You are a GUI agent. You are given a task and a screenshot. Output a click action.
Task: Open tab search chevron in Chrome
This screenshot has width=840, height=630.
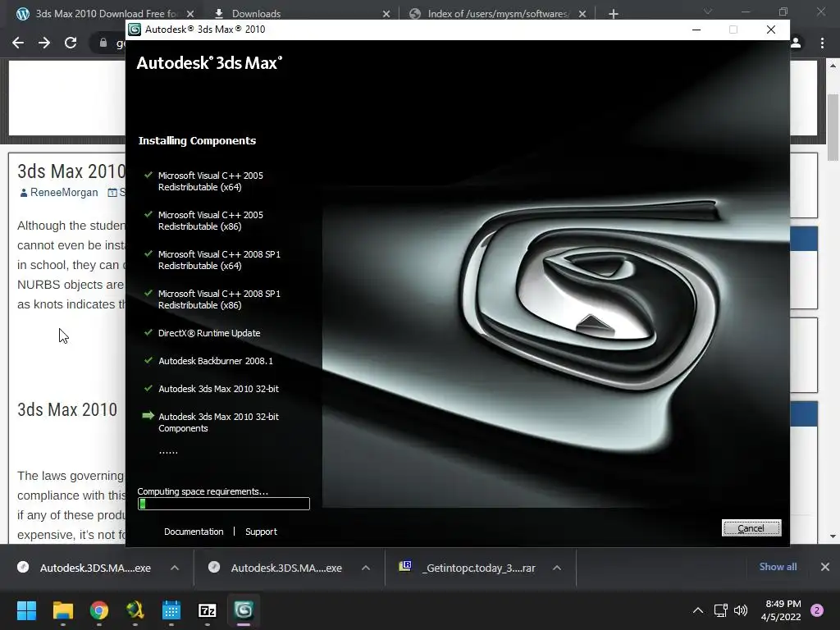pos(708,11)
